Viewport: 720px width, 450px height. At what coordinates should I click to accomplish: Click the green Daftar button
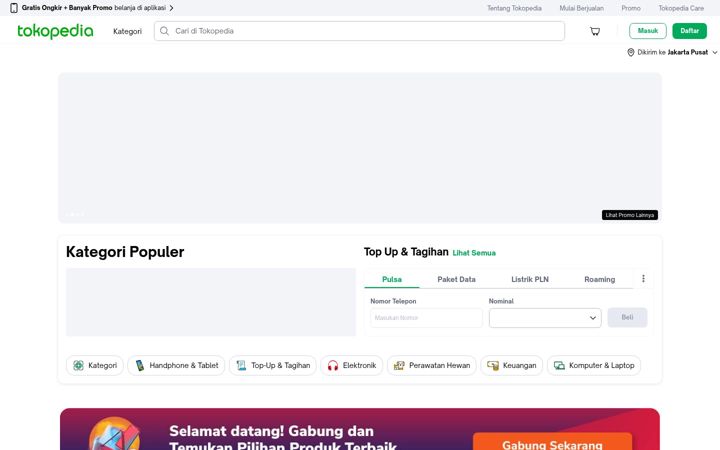point(689,31)
